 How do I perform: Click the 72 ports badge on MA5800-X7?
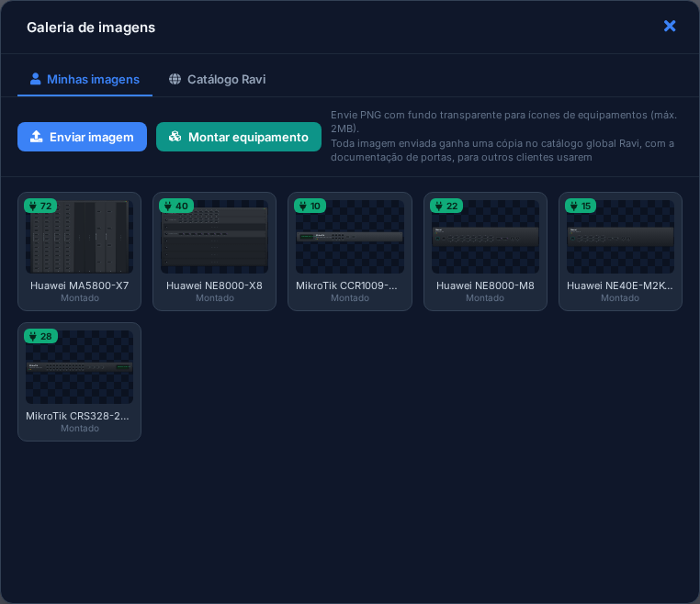40,206
